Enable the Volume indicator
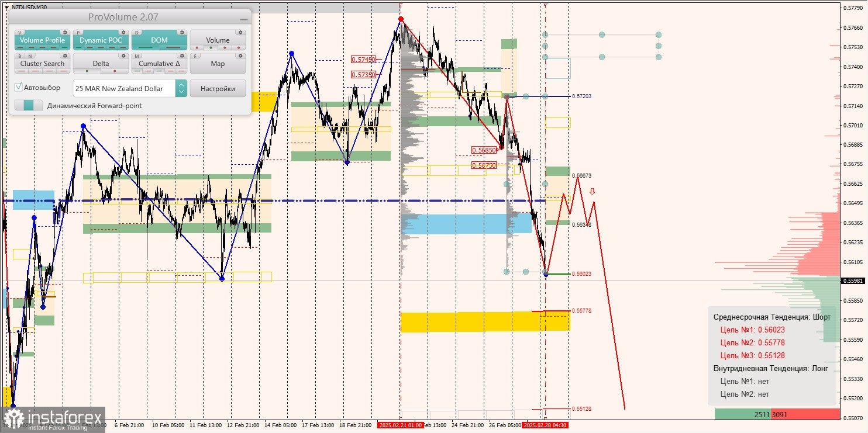868x433 pixels. [218, 40]
